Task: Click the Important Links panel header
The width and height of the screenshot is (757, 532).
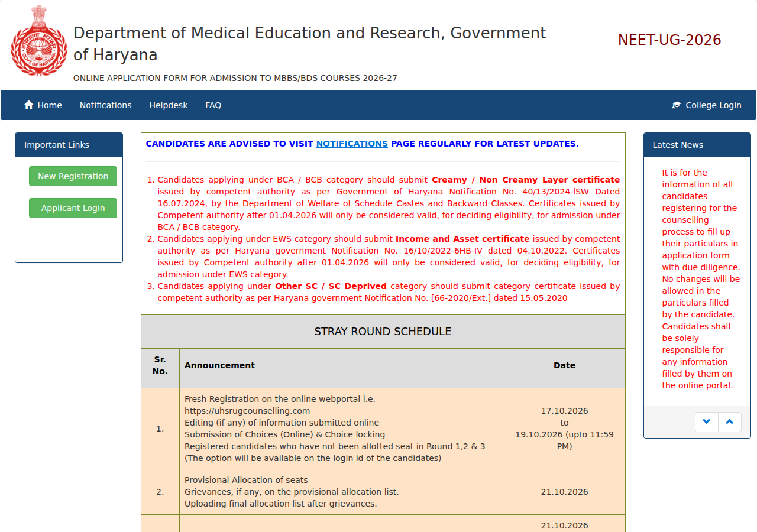Action: 69,145
